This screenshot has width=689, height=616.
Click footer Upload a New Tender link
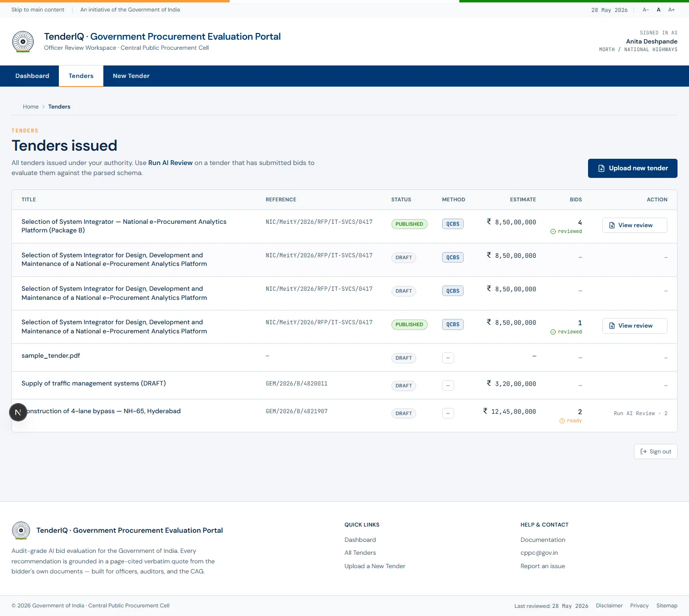click(375, 566)
